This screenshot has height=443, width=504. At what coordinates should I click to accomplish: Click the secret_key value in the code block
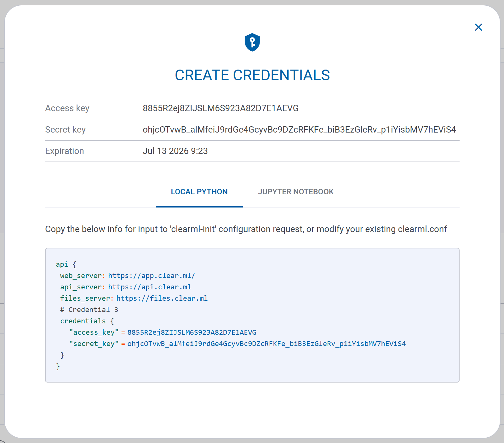pos(266,344)
